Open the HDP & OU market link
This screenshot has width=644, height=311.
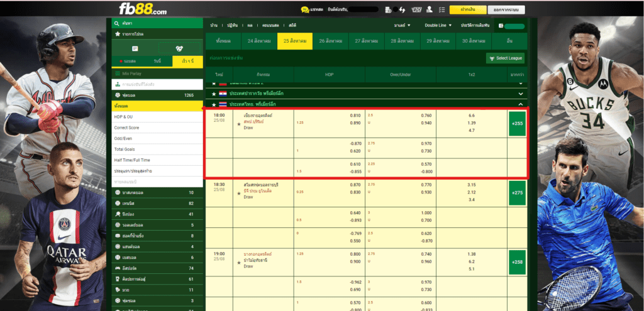pos(157,117)
